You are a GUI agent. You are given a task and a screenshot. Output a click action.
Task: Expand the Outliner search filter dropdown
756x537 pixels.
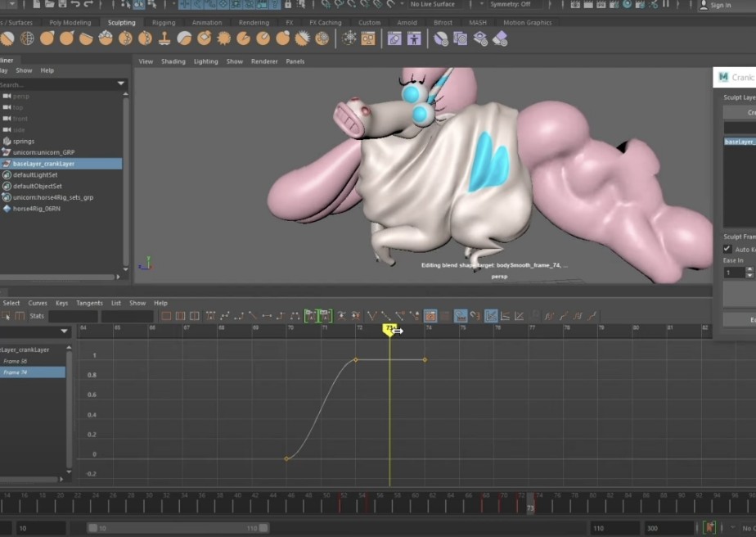(x=121, y=83)
